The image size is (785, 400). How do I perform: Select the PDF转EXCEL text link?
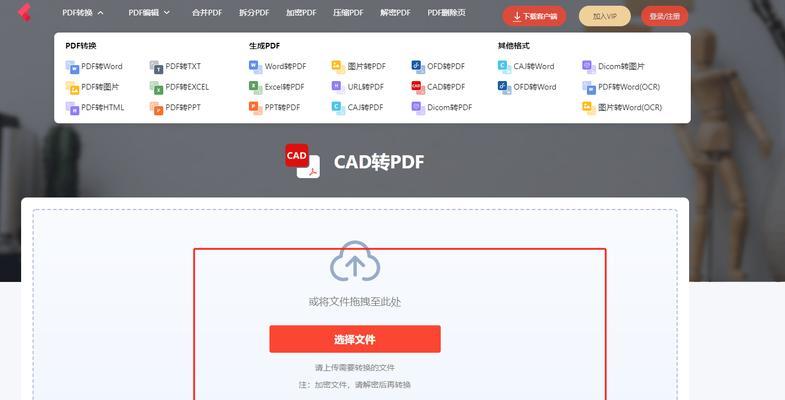pos(187,87)
